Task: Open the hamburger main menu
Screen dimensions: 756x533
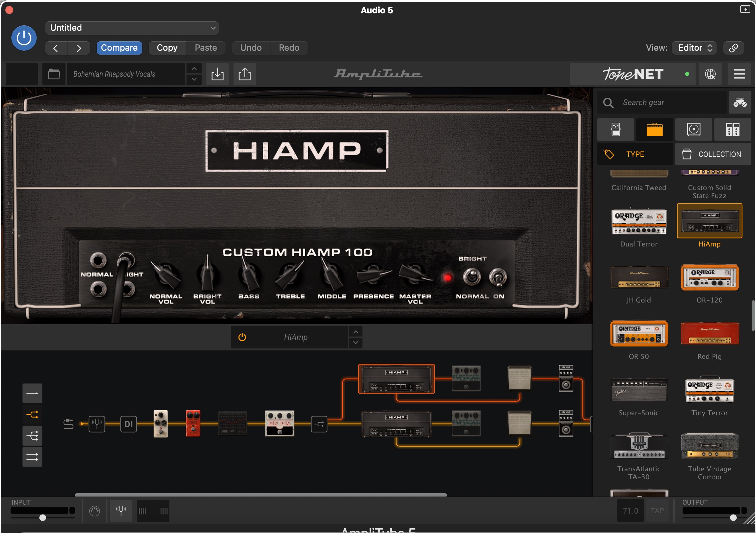Action: pyautogui.click(x=739, y=74)
